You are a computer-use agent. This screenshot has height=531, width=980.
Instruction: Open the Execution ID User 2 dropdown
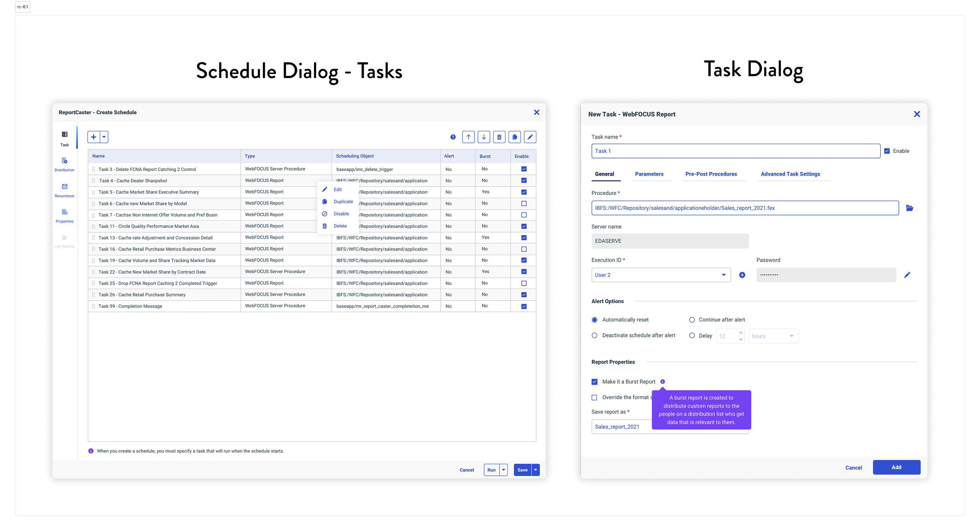[x=661, y=275]
